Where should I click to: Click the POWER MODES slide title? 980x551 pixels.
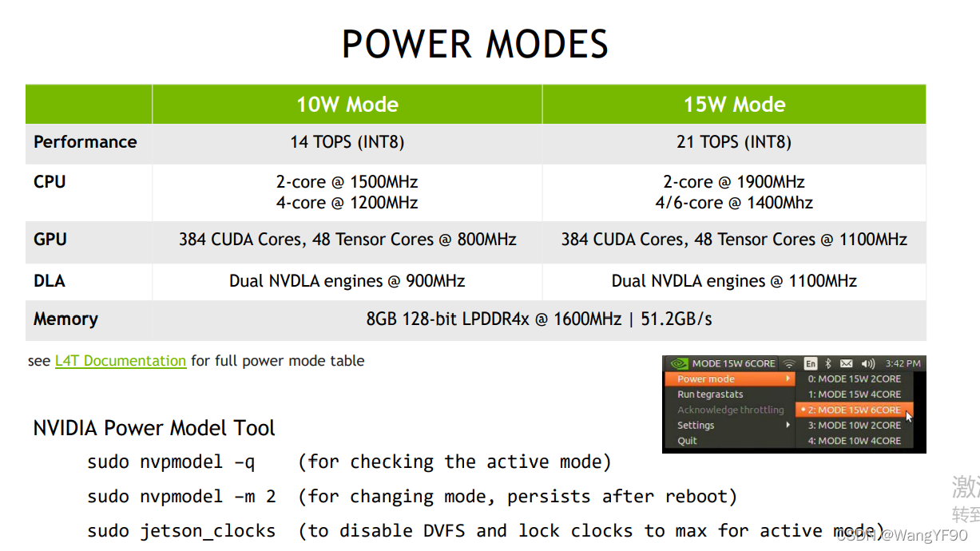475,43
